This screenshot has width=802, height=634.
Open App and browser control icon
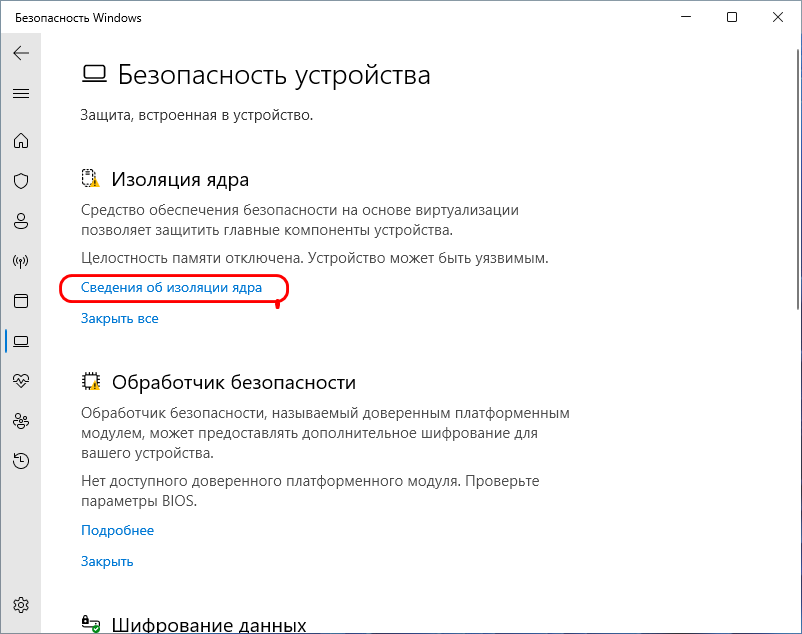point(21,301)
